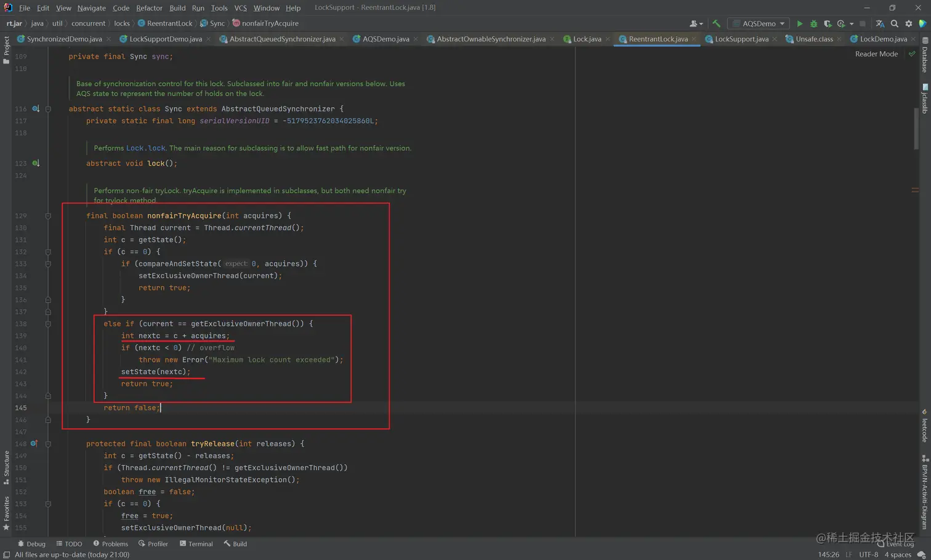
Task: Click the IntelliJ logo in the title bar
Action: [8, 7]
